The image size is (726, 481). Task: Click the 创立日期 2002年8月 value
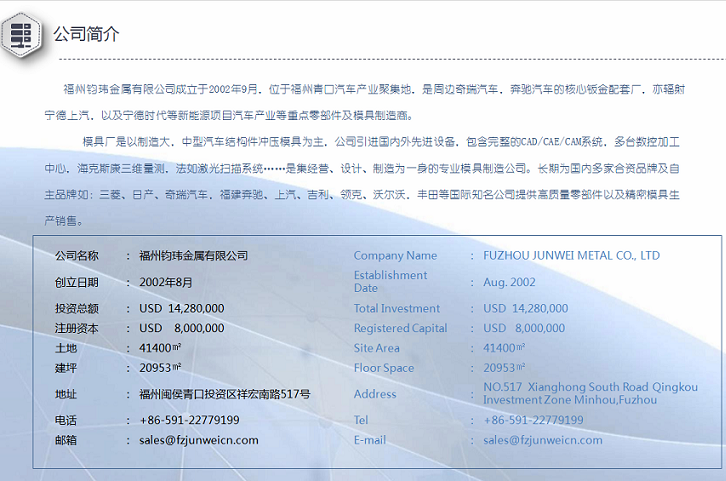166,282
